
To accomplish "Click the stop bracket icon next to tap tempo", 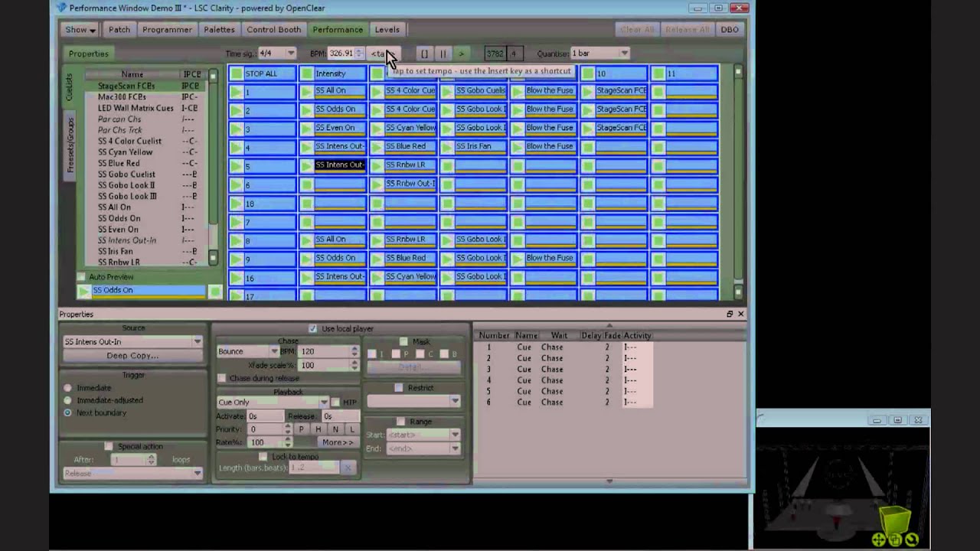I will [x=424, y=54].
